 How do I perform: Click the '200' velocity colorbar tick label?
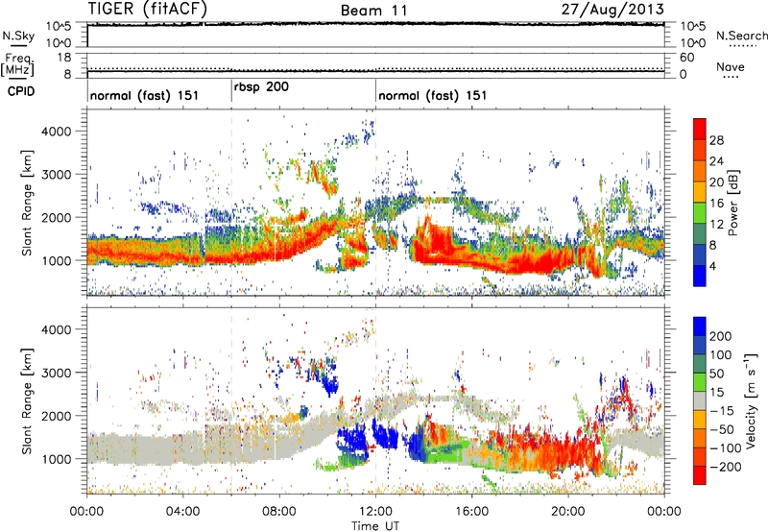click(x=721, y=336)
